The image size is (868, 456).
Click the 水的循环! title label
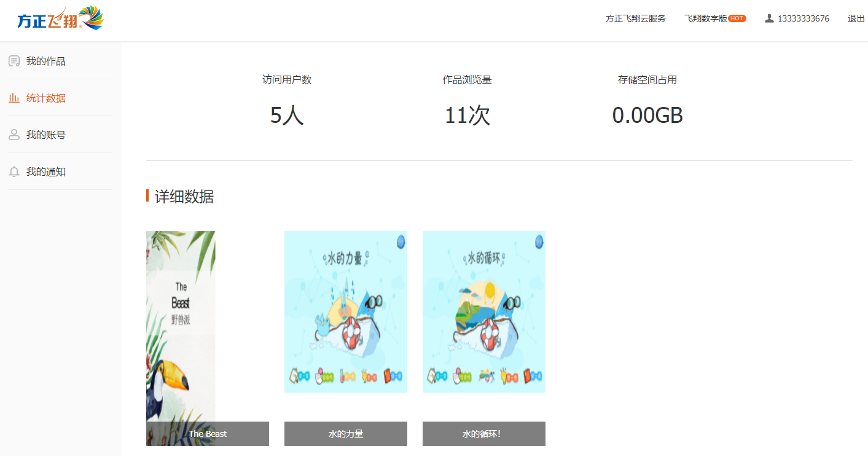(484, 434)
